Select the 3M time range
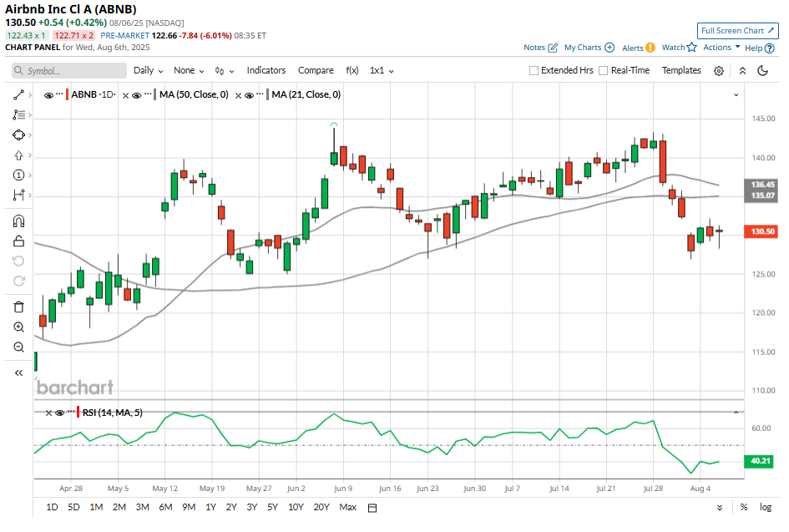Viewport: 789px width, 532px height. pyautogui.click(x=143, y=507)
